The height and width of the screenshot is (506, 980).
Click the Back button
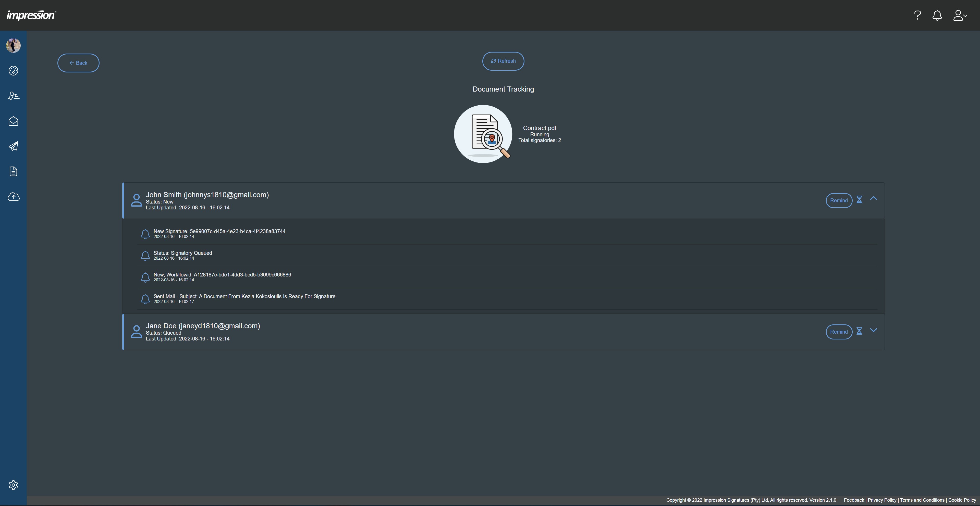pyautogui.click(x=78, y=63)
